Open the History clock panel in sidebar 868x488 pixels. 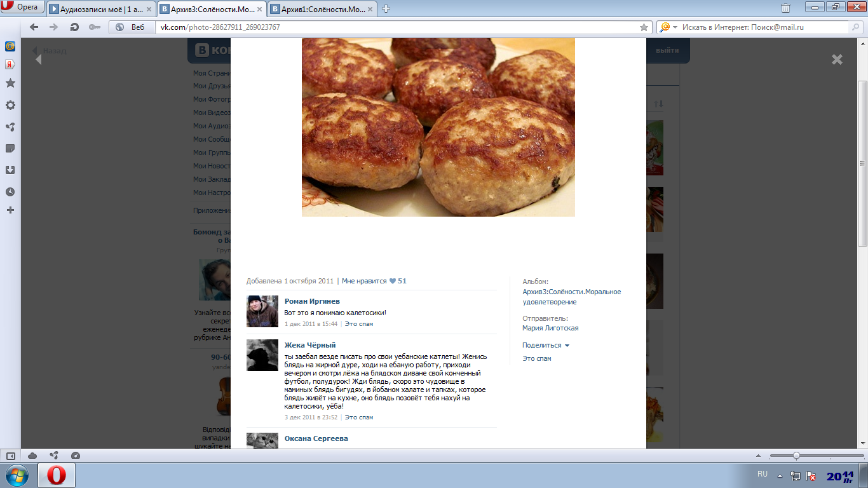click(10, 192)
